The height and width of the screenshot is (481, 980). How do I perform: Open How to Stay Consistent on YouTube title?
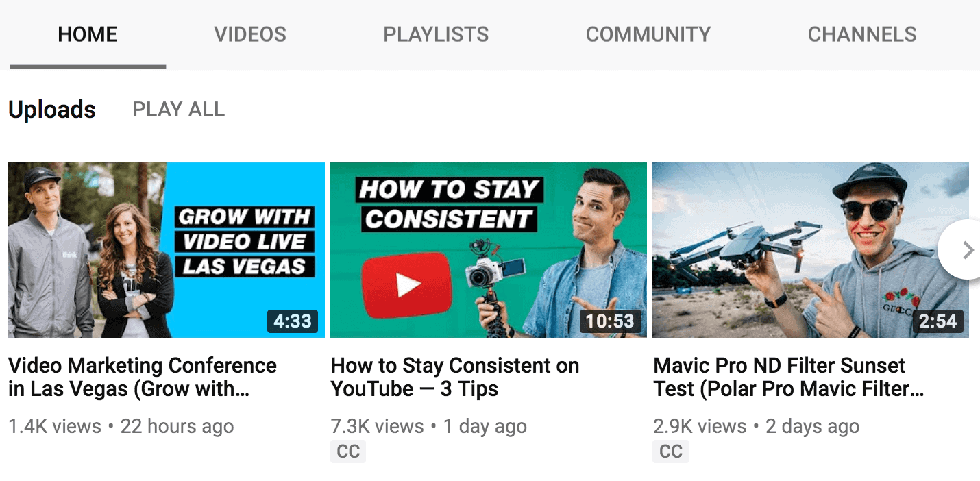(x=455, y=377)
